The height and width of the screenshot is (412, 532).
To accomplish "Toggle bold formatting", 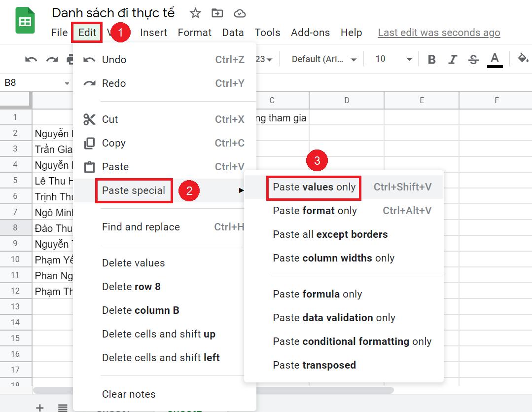I will click(x=431, y=59).
